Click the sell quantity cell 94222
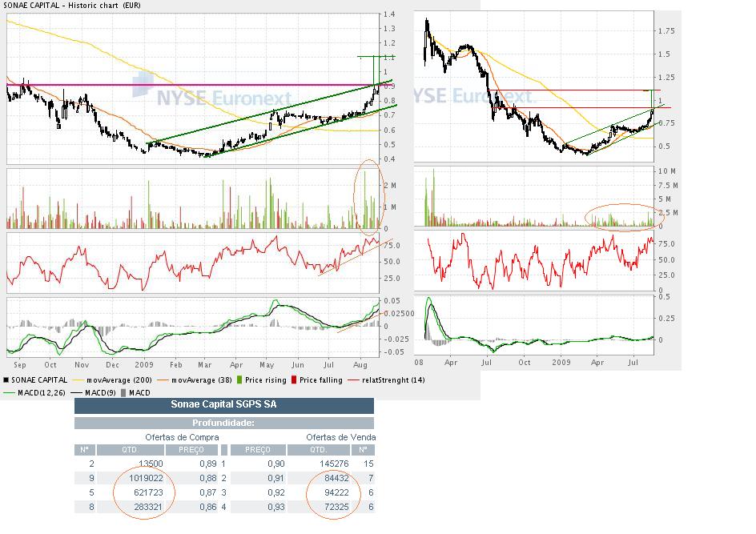Viewport: 756px width, 534px height. (x=336, y=492)
